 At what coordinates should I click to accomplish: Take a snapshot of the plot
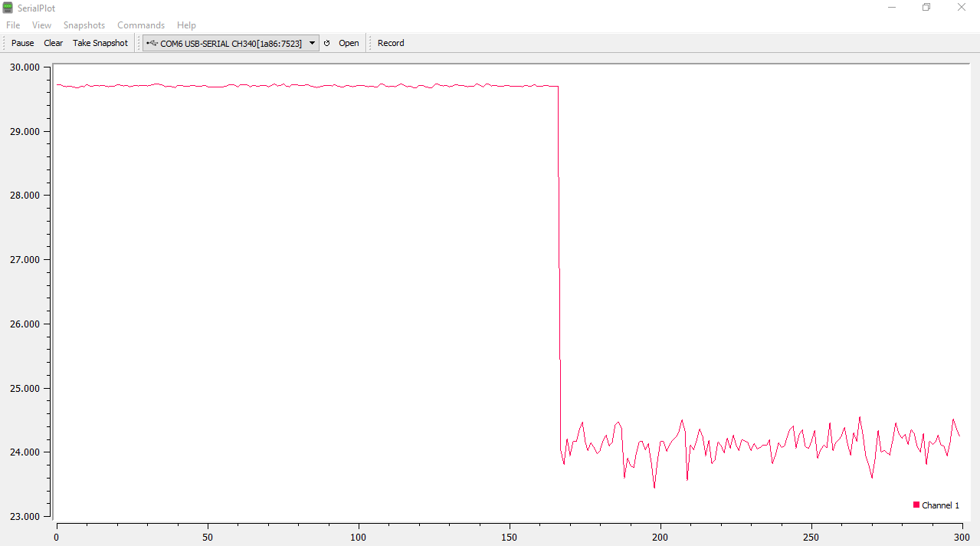click(100, 43)
